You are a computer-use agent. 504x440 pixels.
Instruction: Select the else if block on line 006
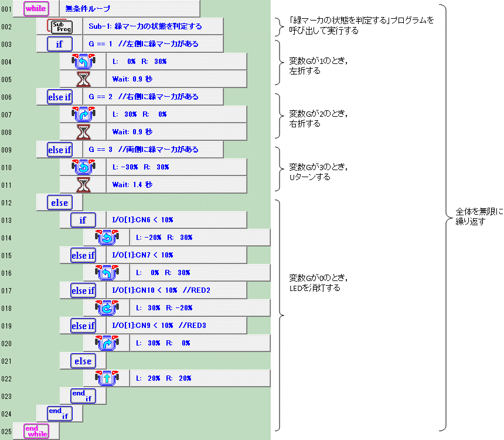click(60, 97)
